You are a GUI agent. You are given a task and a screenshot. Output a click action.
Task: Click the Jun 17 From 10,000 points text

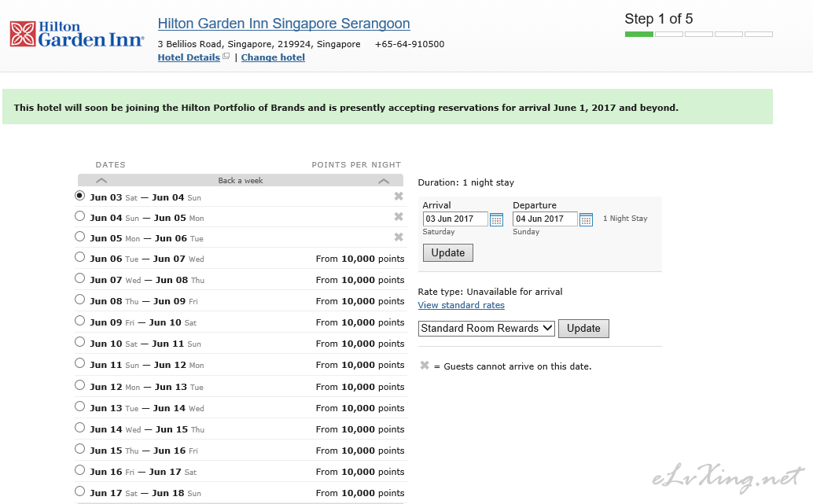pos(360,493)
